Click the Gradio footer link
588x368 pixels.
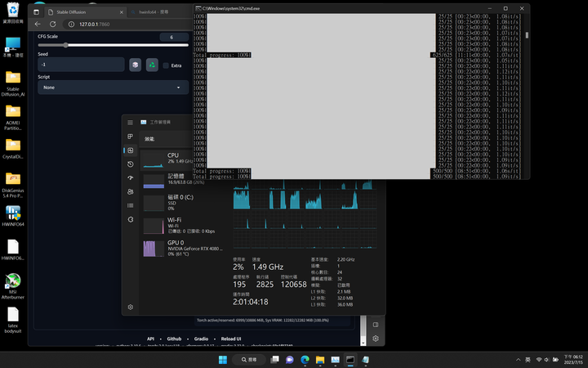tap(201, 339)
